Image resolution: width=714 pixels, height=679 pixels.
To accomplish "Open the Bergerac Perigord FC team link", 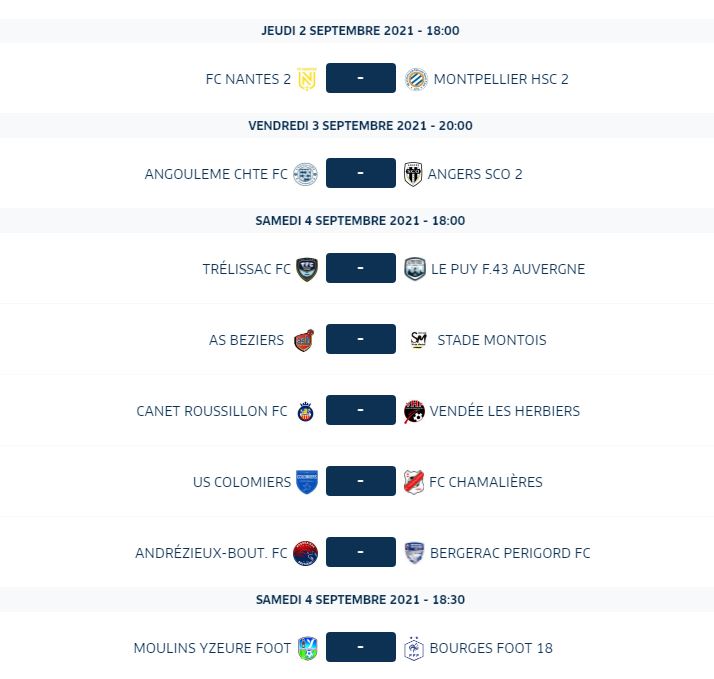I will pyautogui.click(x=510, y=553).
